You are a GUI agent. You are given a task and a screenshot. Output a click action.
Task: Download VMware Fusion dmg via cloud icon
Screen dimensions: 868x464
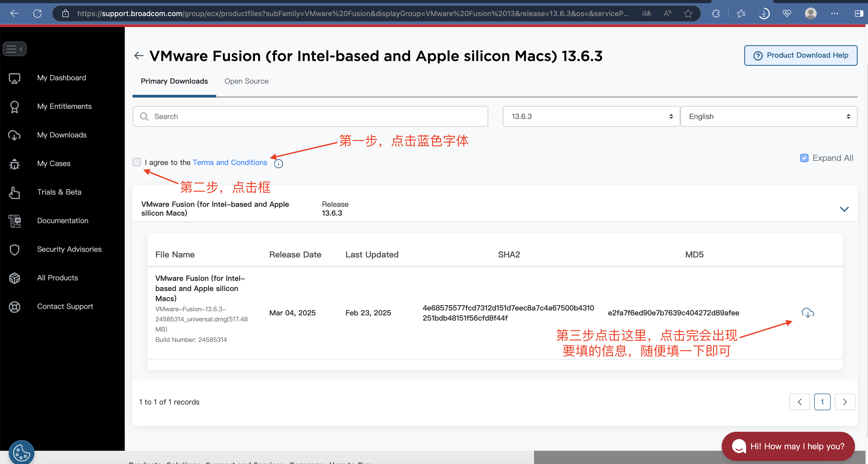point(808,313)
